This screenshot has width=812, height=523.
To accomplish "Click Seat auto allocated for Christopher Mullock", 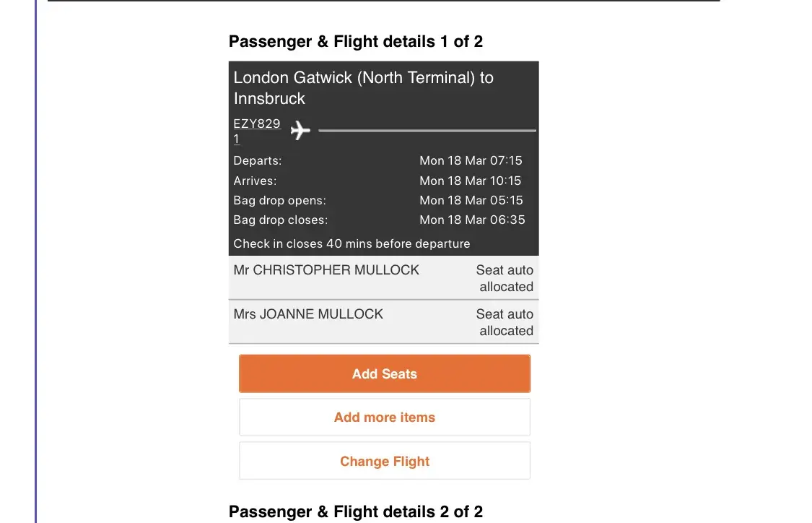I will (505, 278).
